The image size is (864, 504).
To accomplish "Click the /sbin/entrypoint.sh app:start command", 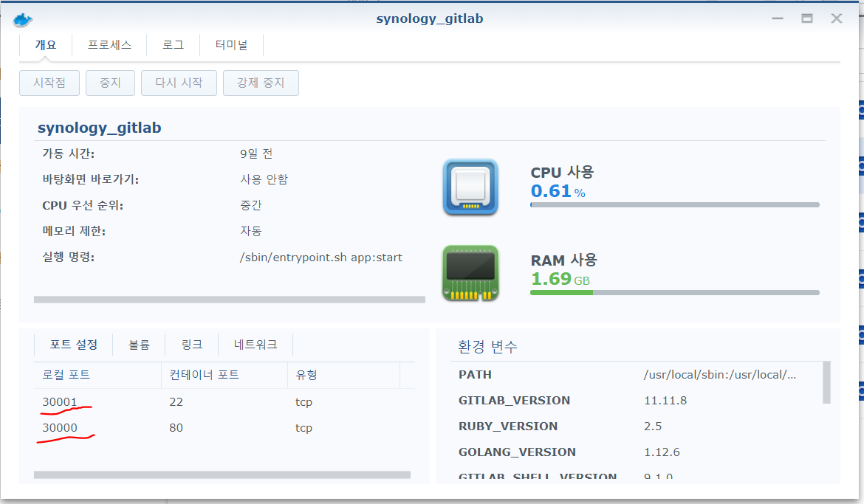I will coord(321,258).
